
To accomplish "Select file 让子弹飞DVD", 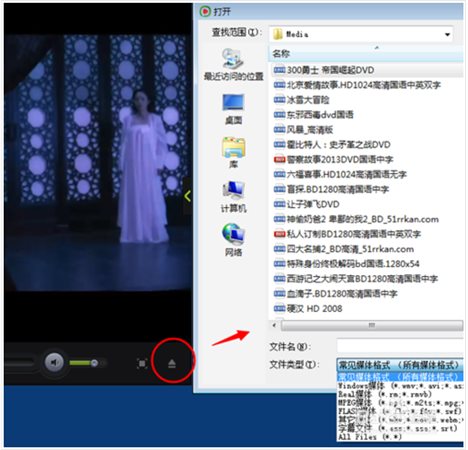I will point(307,204).
